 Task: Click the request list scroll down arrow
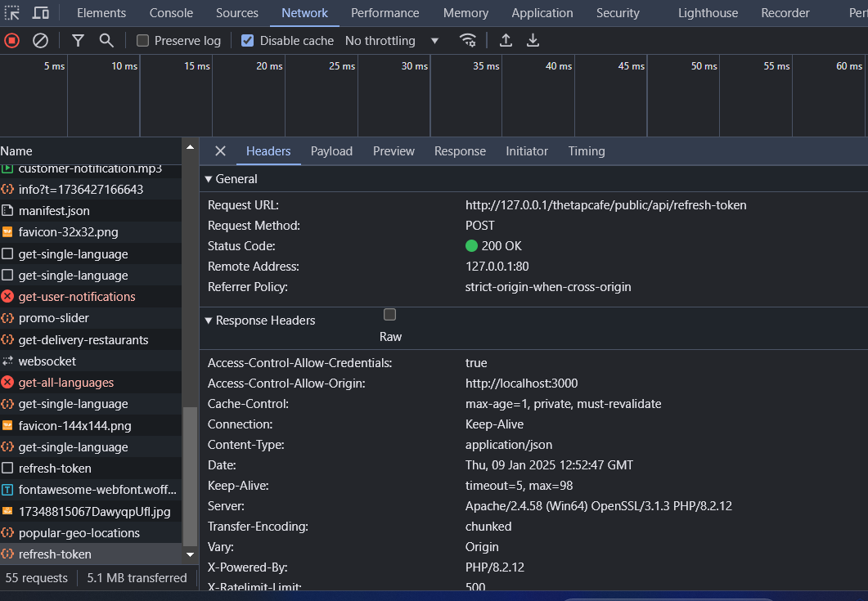(x=190, y=554)
